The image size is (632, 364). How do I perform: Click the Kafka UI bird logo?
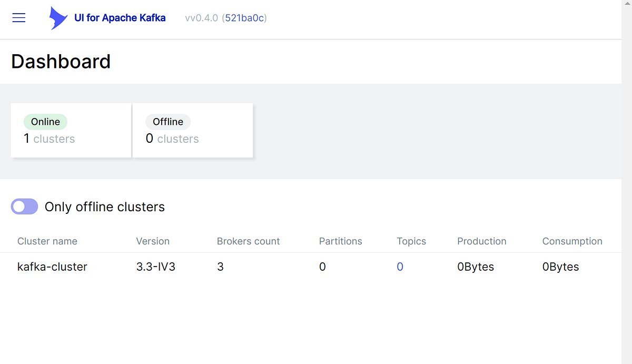coord(58,18)
